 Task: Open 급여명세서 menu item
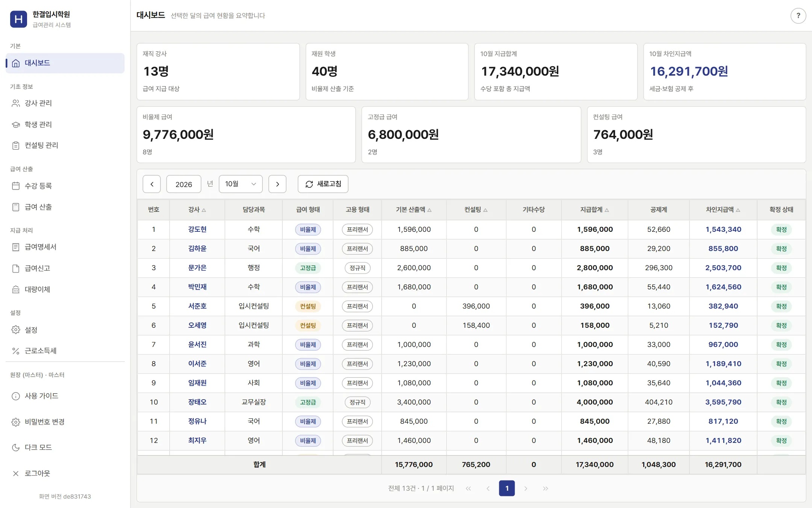[65, 247]
